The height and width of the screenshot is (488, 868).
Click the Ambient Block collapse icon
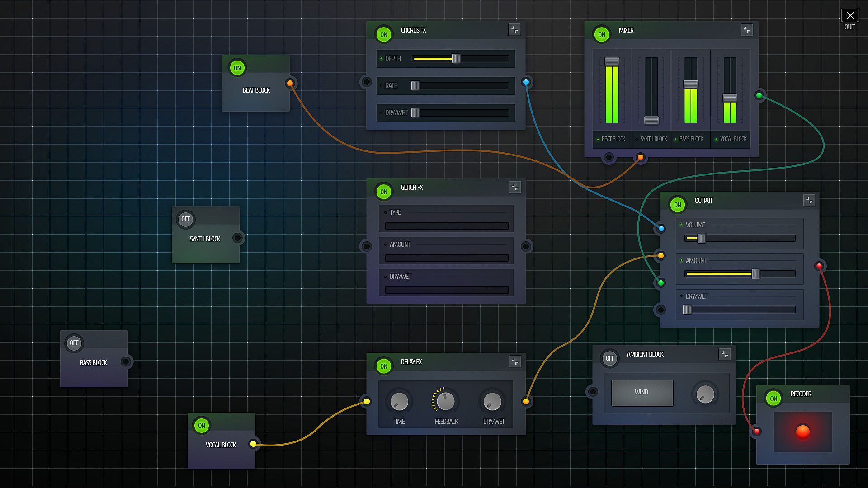pos(725,354)
